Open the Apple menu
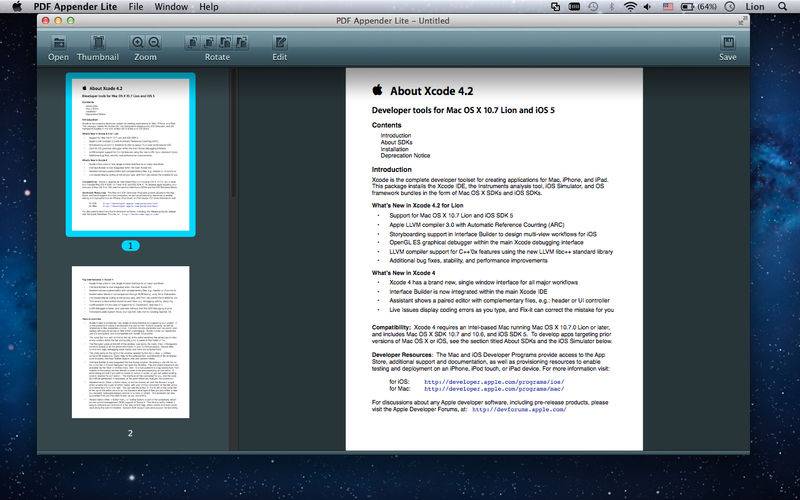800x500 pixels. coord(16,7)
